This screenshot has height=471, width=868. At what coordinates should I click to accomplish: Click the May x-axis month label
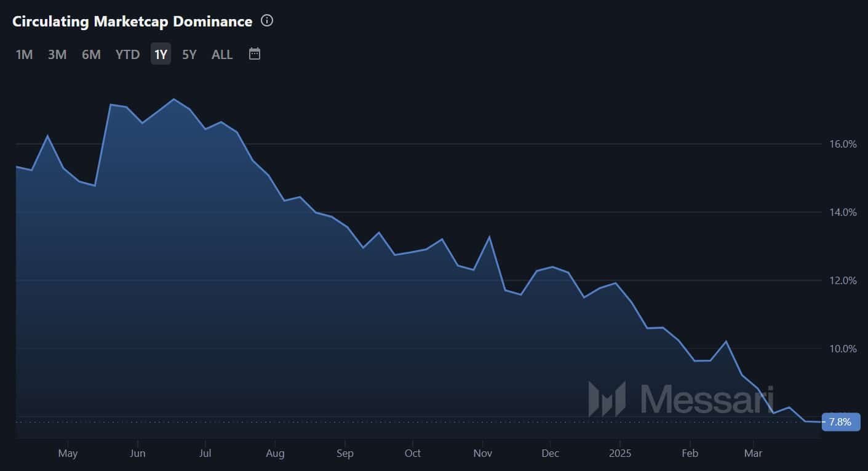[x=68, y=454]
